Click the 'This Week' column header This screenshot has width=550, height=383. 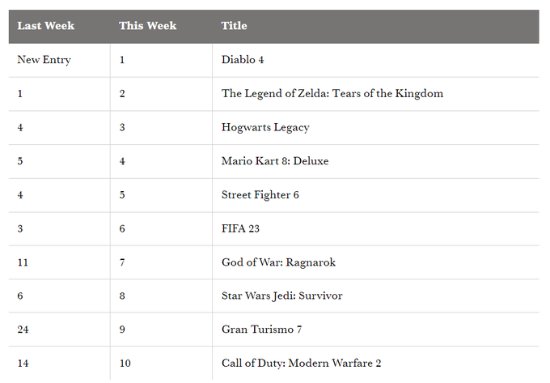(x=148, y=26)
